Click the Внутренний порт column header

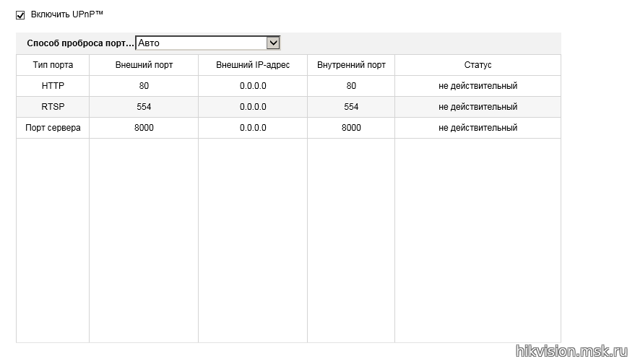coord(351,65)
